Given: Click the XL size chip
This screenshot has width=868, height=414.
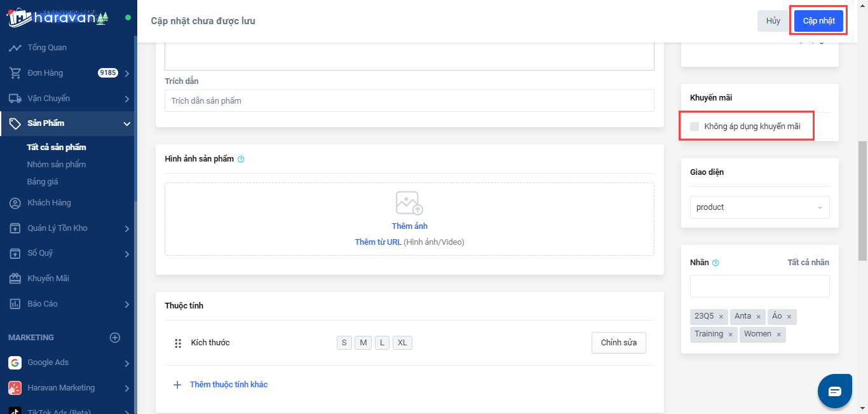Looking at the screenshot, I should tap(402, 343).
